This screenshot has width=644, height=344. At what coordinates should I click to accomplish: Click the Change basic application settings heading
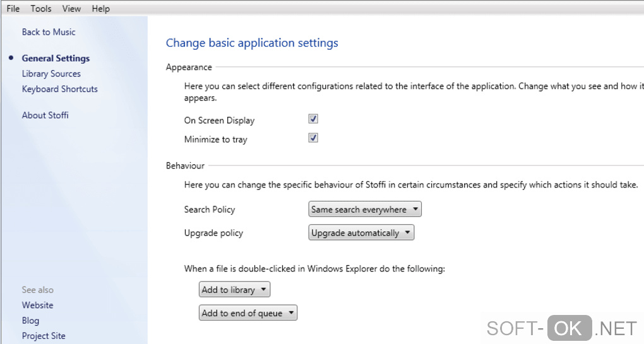click(x=252, y=43)
